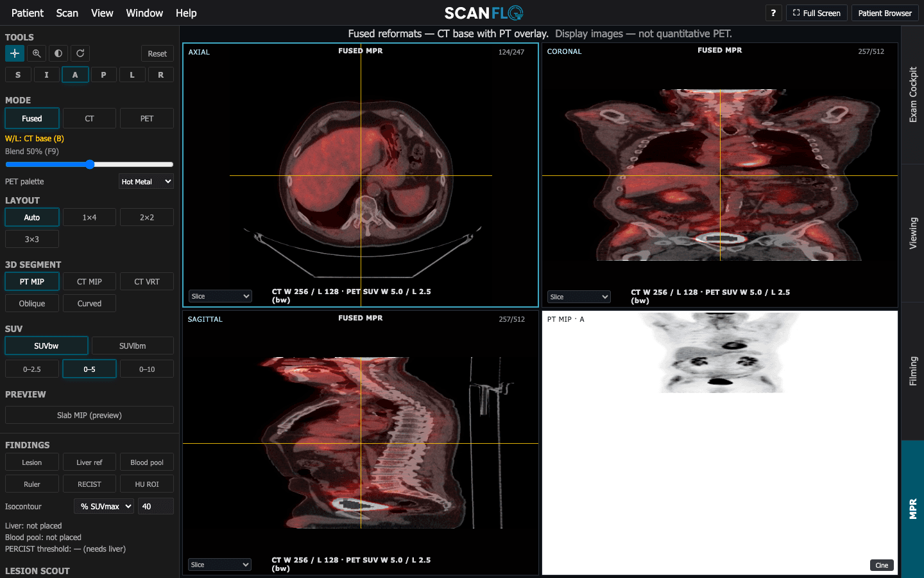The height and width of the screenshot is (578, 924).
Task: Open the PET palette dropdown
Action: [146, 182]
